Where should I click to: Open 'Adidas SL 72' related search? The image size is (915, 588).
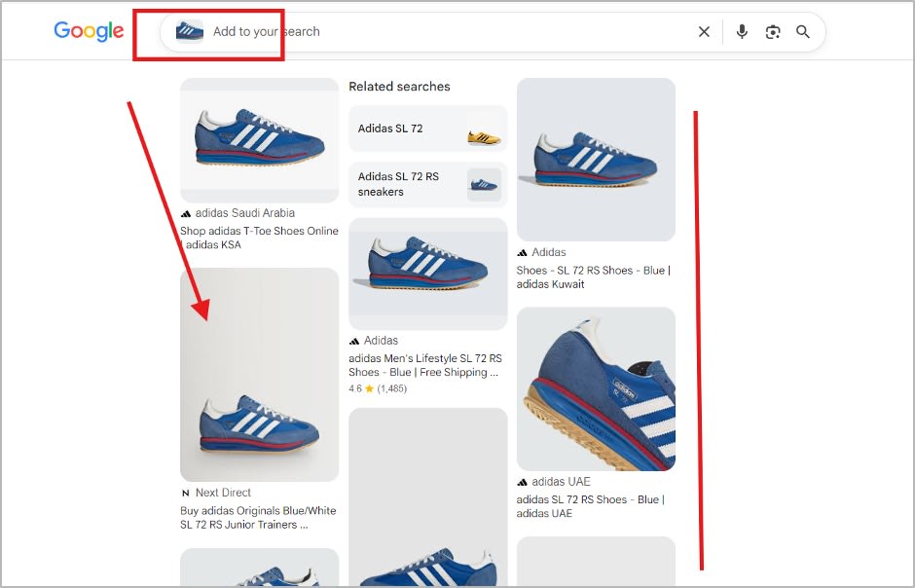(x=427, y=129)
